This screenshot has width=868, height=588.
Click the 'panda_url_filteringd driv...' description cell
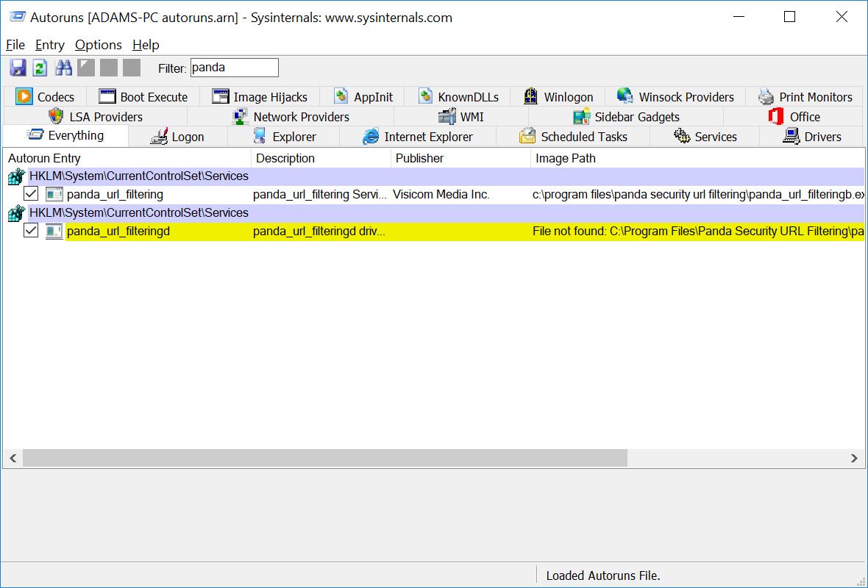coord(319,232)
